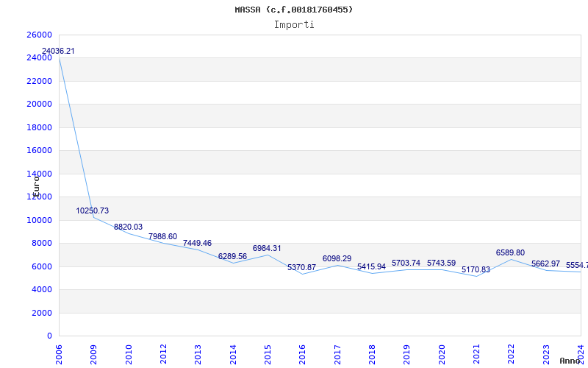Click the 14000 y-axis tick label
Image resolution: width=588 pixels, height=368 pixels.
click(x=40, y=174)
